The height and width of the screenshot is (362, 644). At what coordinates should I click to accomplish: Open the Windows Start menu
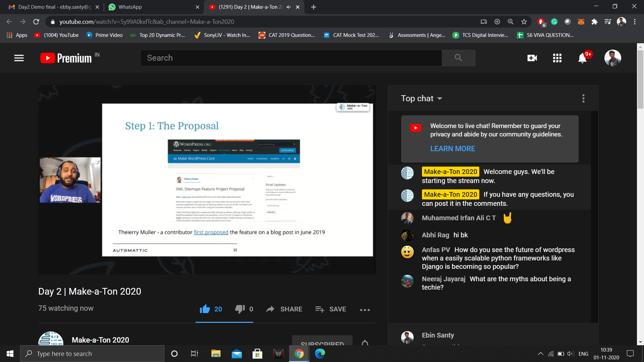pos(10,354)
